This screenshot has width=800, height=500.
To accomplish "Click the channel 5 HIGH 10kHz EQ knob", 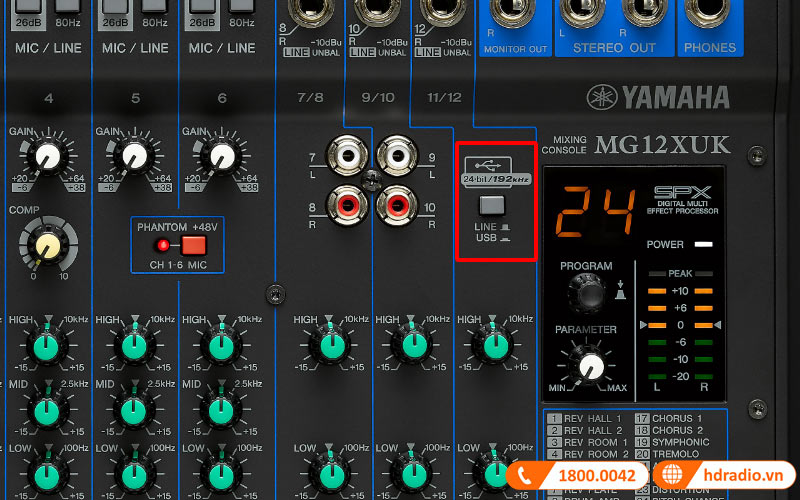I will click(134, 345).
